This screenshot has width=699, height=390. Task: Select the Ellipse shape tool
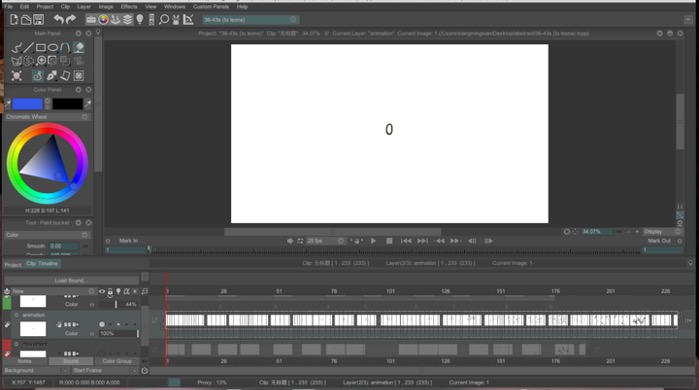[53, 47]
